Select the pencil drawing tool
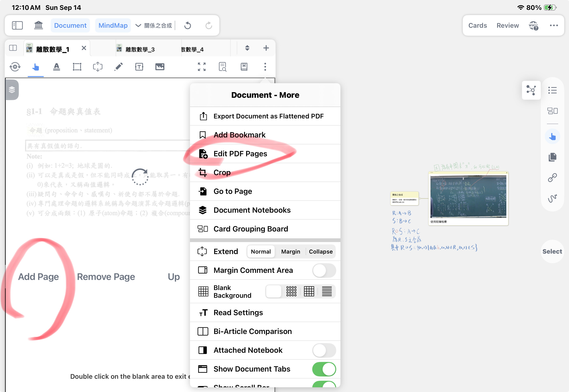Screen dimensions: 569x392 pyautogui.click(x=119, y=67)
